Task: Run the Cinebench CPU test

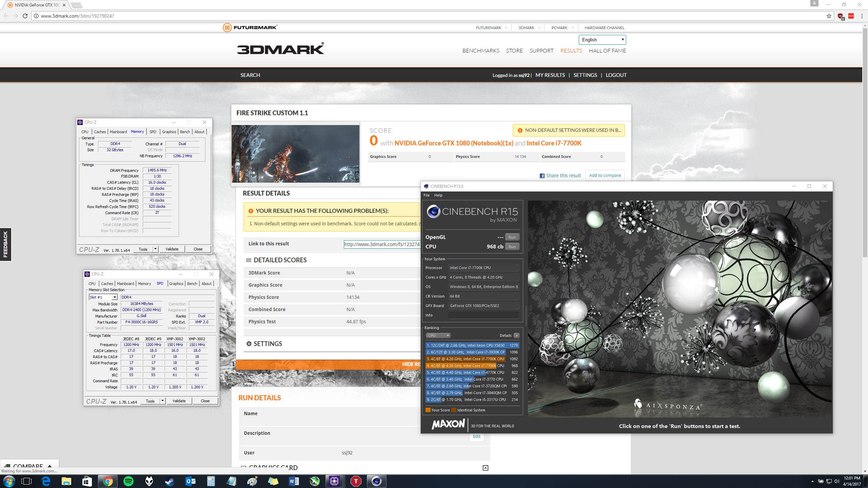Action: 512,247
